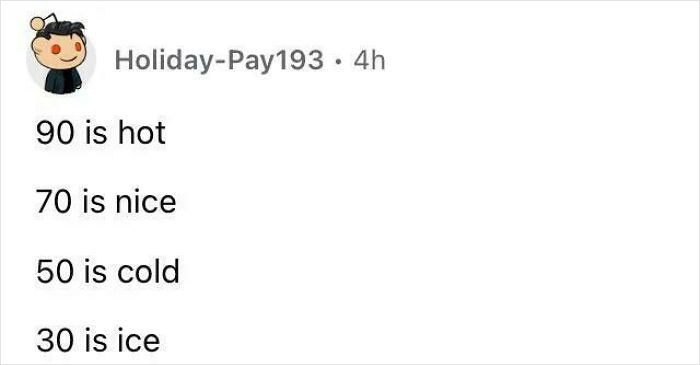
Task: Open the Snoo avatar of Holiday-Pay193
Action: pyautogui.click(x=61, y=54)
